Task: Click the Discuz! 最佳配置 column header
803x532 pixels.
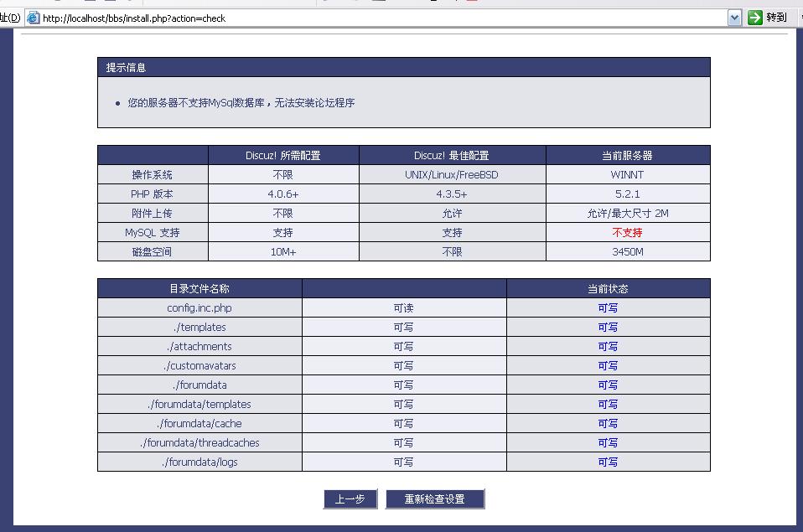Action: [452, 155]
